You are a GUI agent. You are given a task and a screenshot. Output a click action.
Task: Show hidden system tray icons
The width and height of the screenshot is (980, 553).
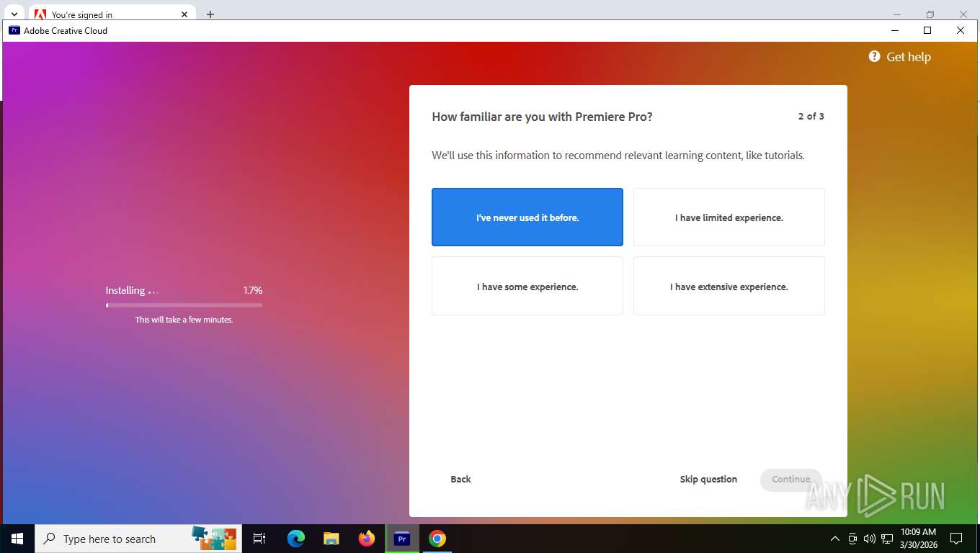tap(835, 539)
